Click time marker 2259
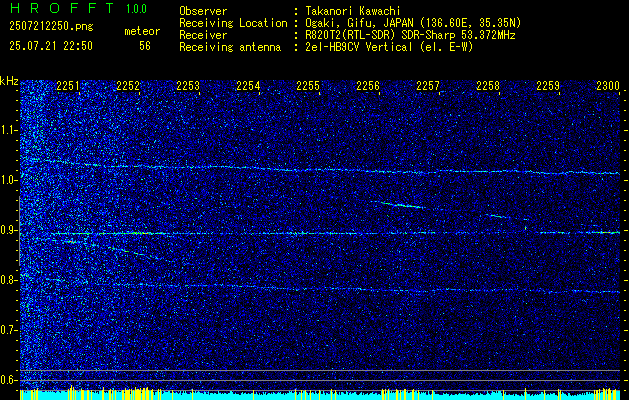Screen dimensions: 629x400 coord(548,86)
